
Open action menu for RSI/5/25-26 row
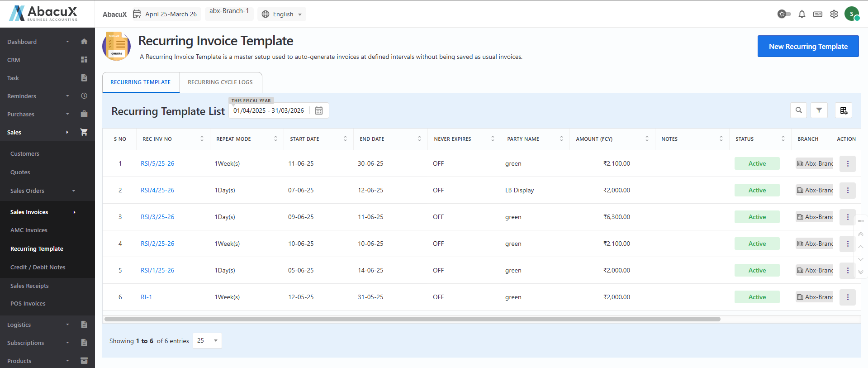pyautogui.click(x=847, y=164)
